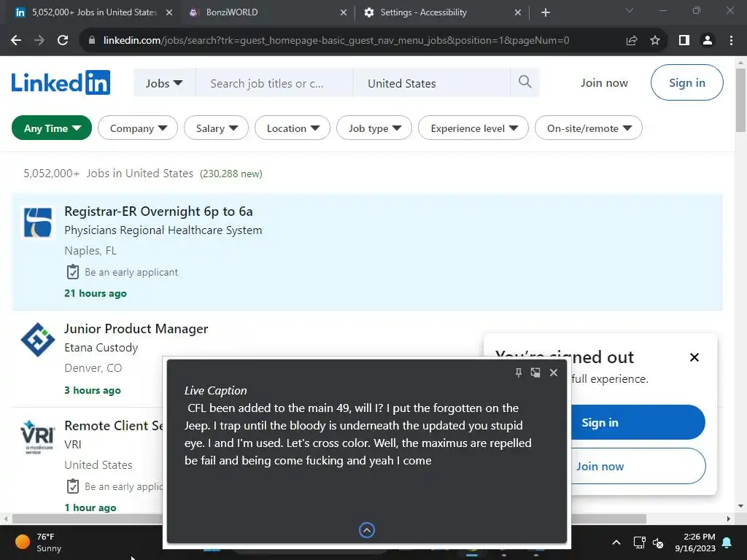Open the Remote Client job listing
Screen dimensions: 747x560
coord(113,425)
